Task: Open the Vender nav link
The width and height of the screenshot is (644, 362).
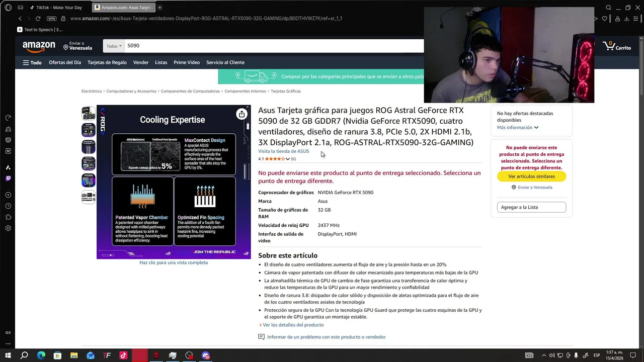Action: click(141, 62)
